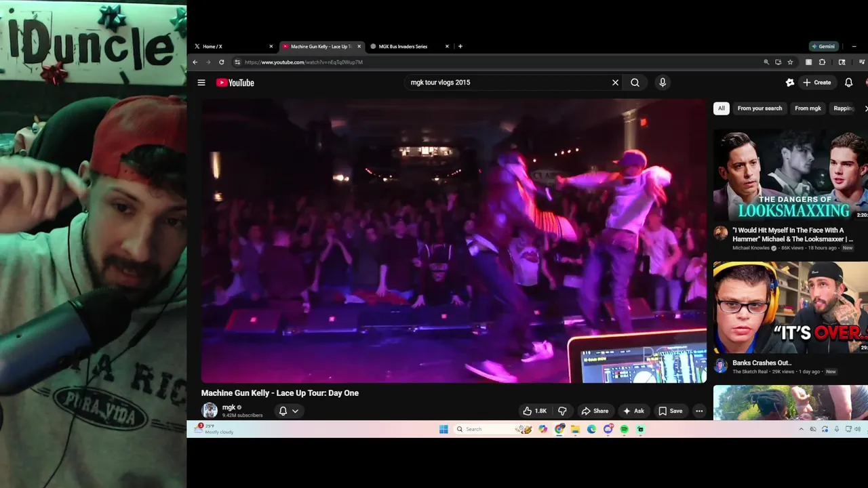Share the video
The width and height of the screenshot is (868, 488).
[595, 411]
